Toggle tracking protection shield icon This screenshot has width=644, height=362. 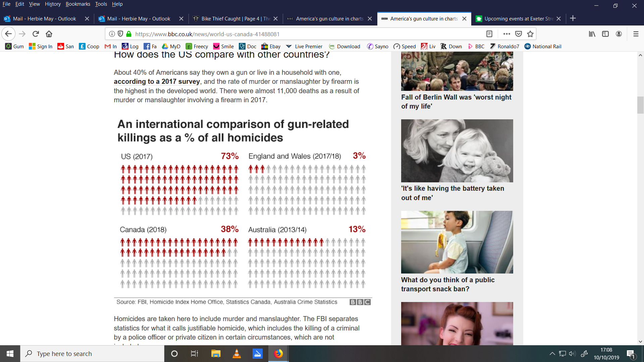click(x=120, y=34)
